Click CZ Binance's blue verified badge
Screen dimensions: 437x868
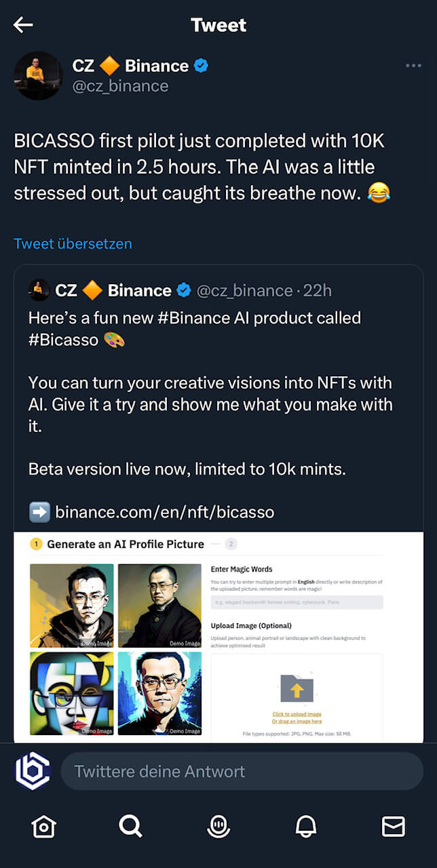[199, 66]
